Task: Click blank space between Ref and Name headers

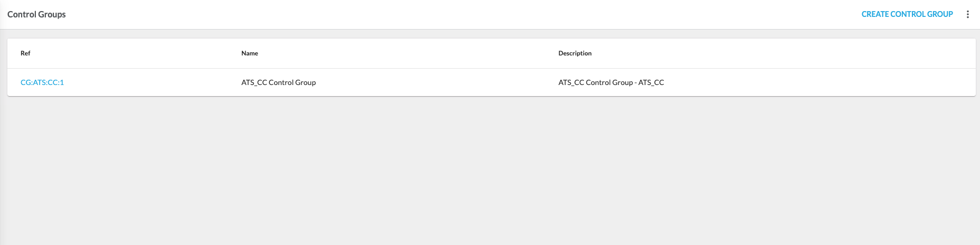Action: [132, 53]
